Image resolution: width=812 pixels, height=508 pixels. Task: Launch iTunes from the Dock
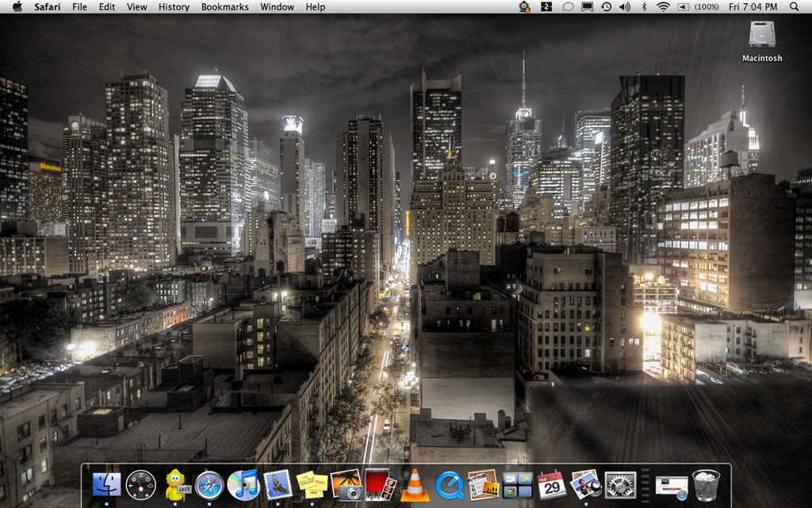click(x=243, y=485)
